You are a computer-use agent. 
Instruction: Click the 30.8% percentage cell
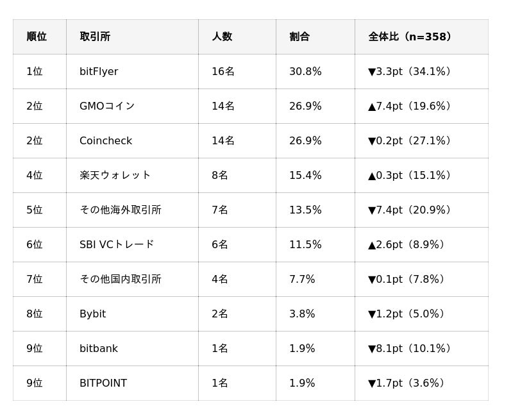305,72
